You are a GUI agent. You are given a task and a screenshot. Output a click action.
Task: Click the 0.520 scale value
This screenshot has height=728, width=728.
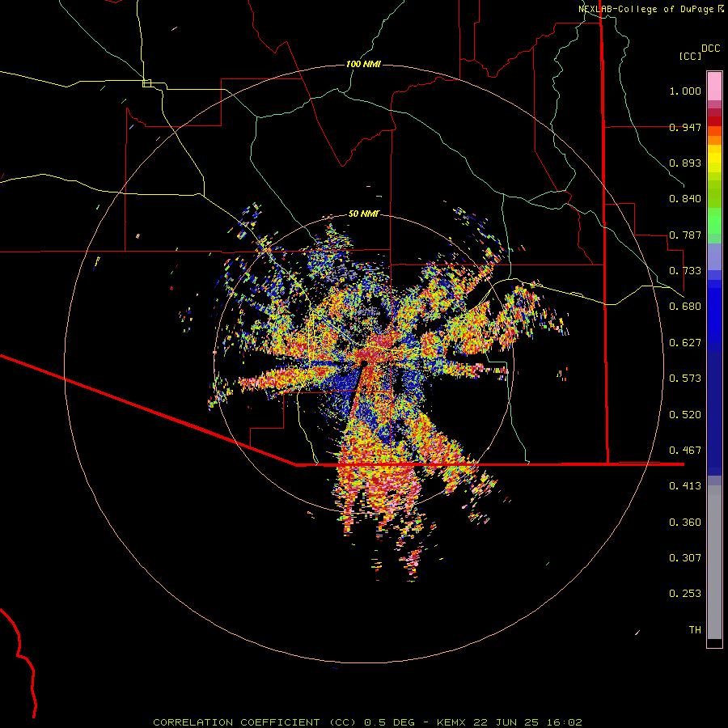[x=685, y=415]
